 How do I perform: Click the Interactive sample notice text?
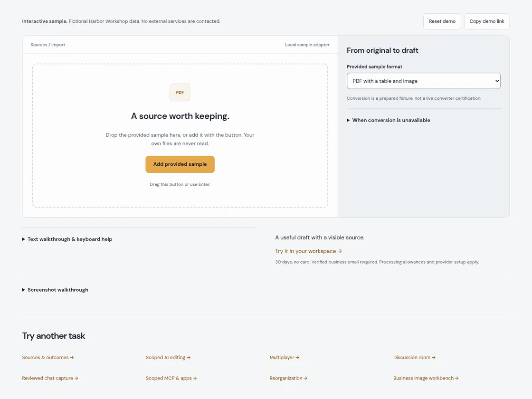(x=121, y=21)
